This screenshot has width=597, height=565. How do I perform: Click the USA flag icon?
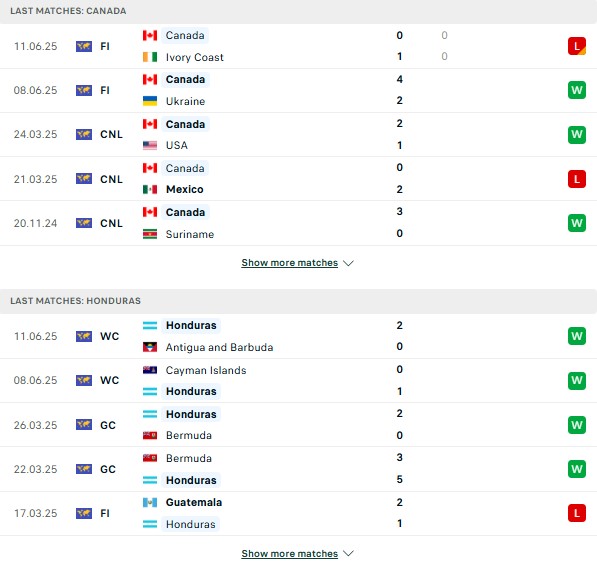(x=150, y=145)
